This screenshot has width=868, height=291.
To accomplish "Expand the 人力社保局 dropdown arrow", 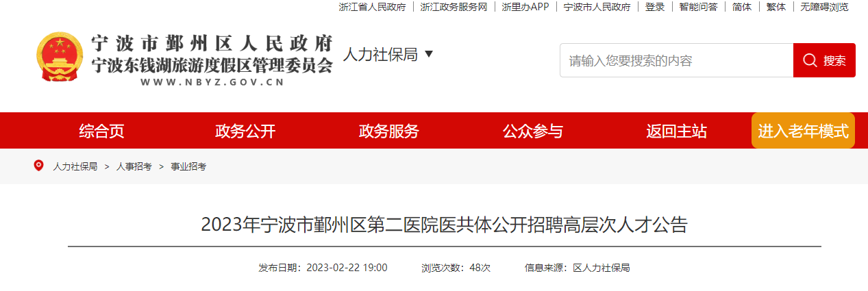I will [429, 54].
